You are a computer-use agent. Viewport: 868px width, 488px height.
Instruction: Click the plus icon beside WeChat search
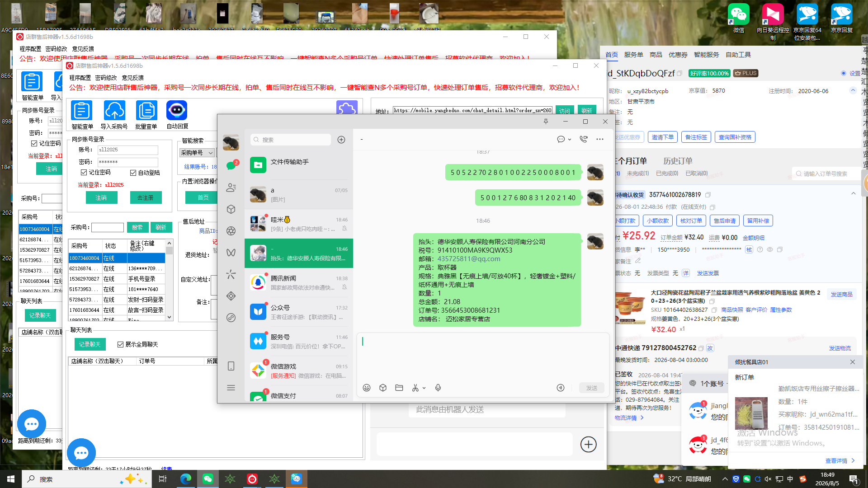341,140
